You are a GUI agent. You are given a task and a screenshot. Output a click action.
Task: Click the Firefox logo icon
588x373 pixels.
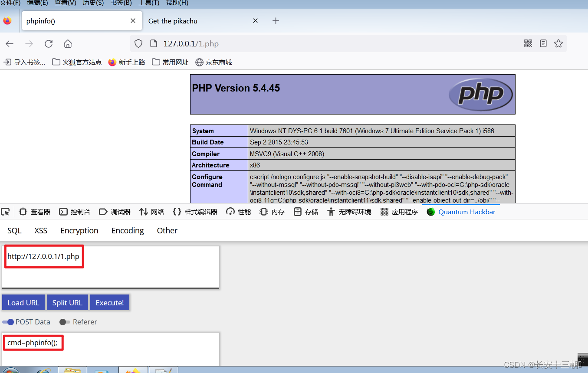click(x=7, y=21)
